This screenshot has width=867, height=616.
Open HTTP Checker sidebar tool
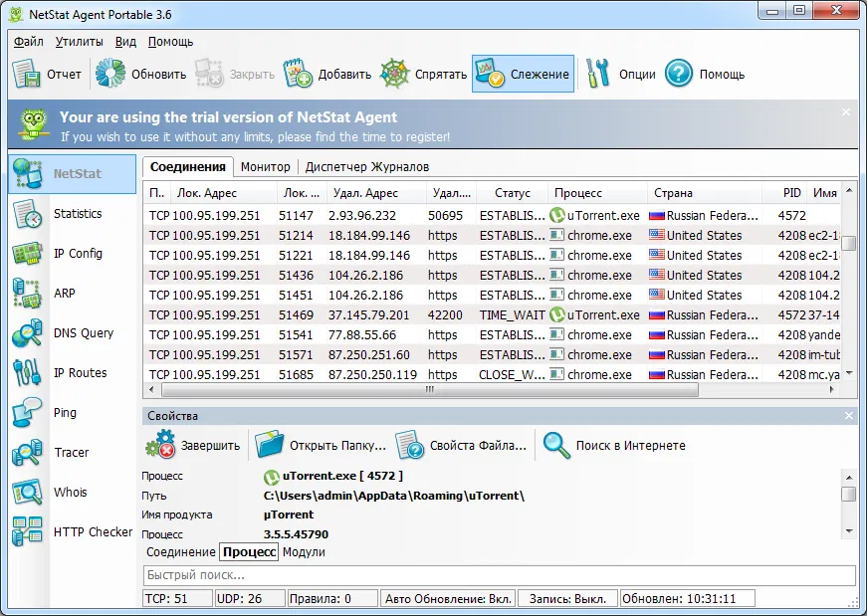(27, 532)
